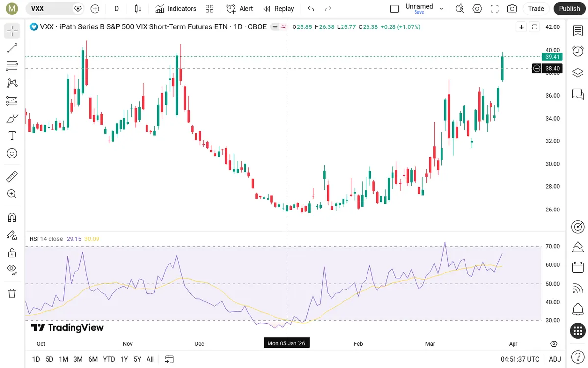
Task: Open the alerts panel clock icon
Action: pos(578,51)
